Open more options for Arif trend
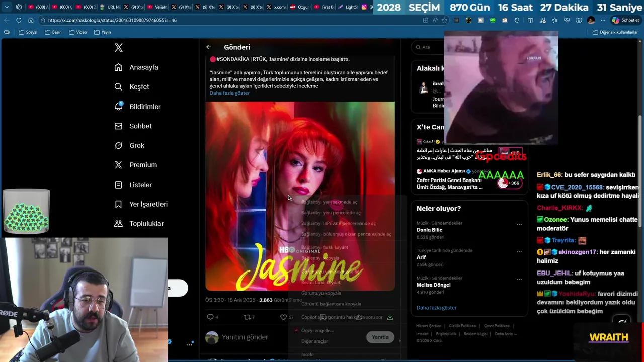 click(x=519, y=252)
